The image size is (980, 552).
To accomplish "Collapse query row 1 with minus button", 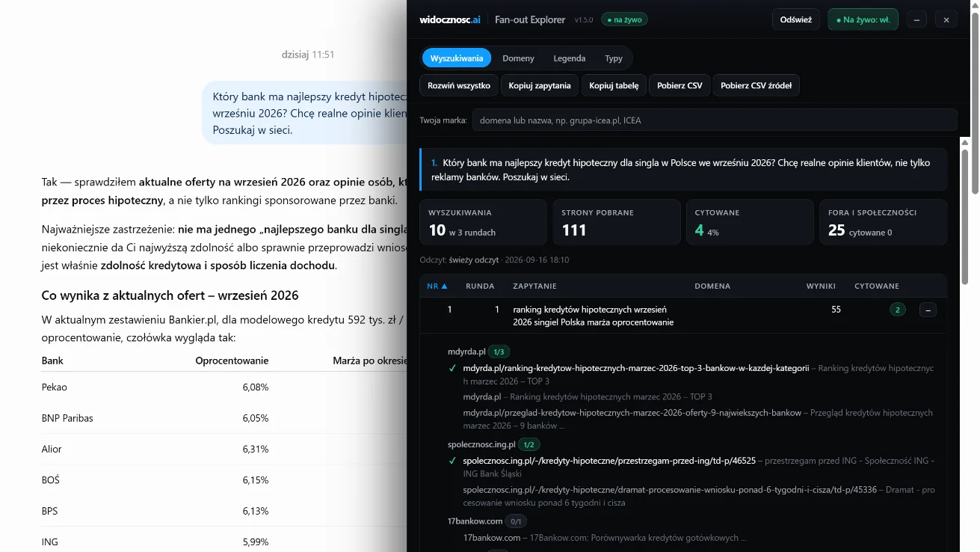I will (x=928, y=310).
